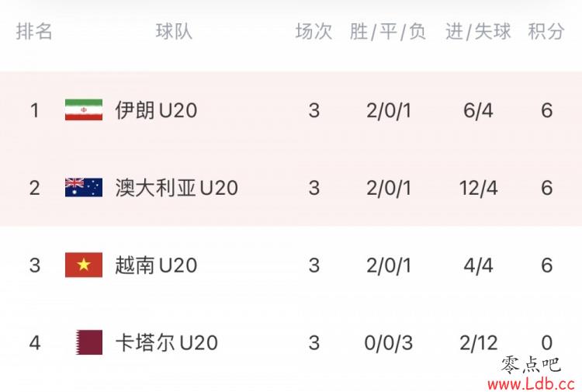This screenshot has width=582, height=392.
Task: Click Australia's 12/4 goals value
Action: tap(479, 188)
